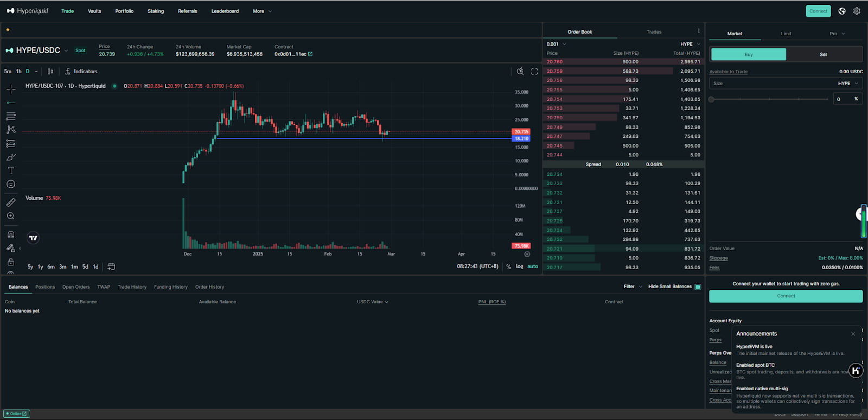Click the floating H chat icon
Screen dimensions: 868x420
point(856,371)
